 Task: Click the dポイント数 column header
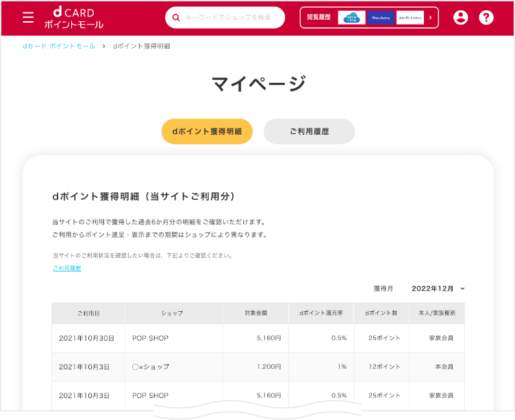pos(381,313)
